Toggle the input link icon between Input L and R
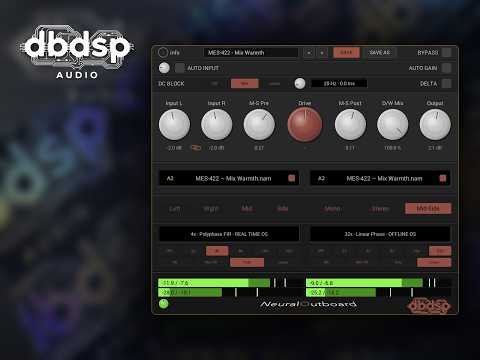Image resolution: width=480 pixels, height=360 pixels. 195,147
